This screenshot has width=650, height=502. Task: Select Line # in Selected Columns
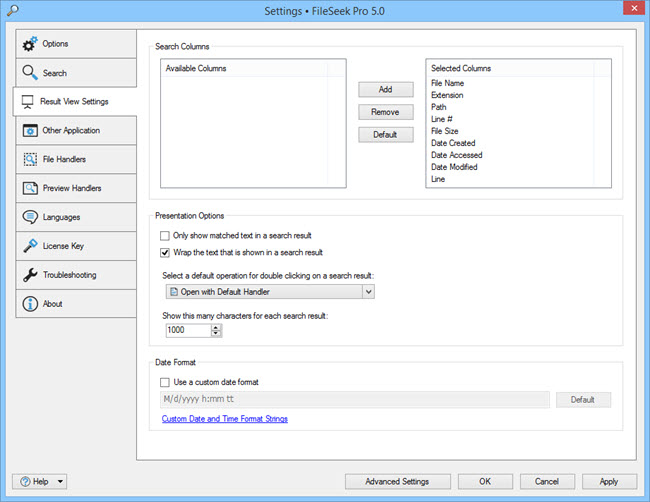[441, 119]
